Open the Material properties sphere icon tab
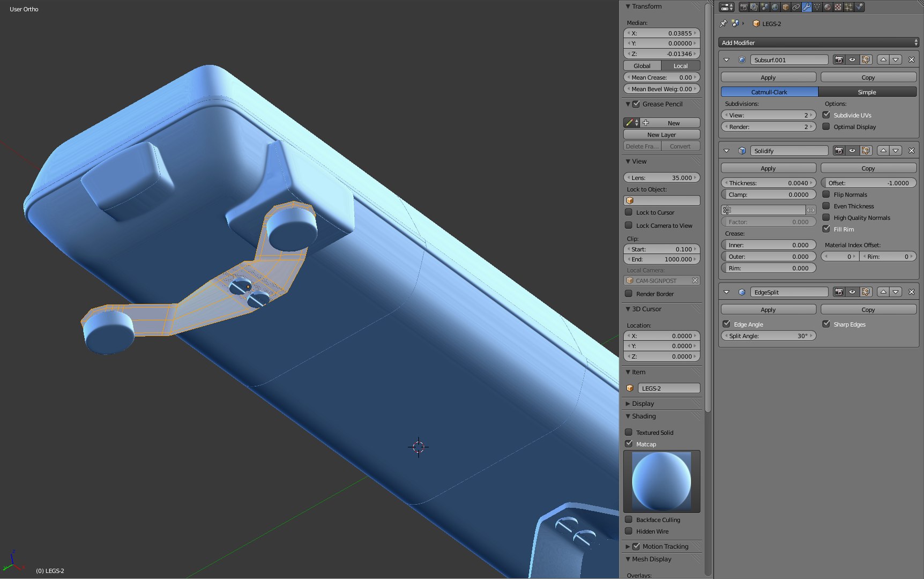Viewport: 924px width, 579px height. (x=828, y=7)
